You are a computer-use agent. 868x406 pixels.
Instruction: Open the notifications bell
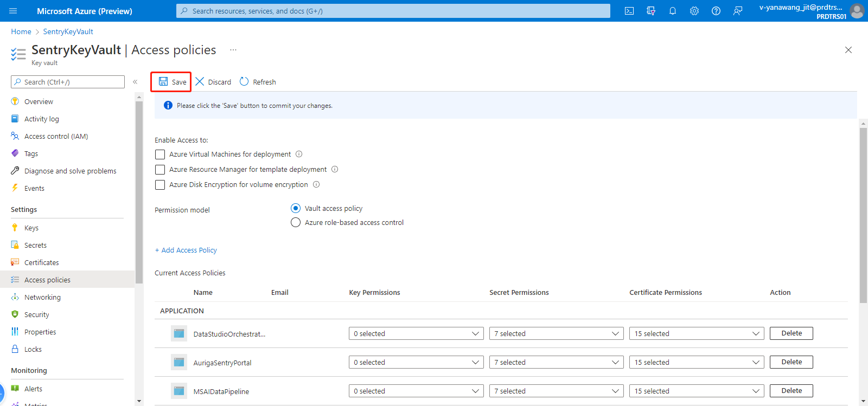[673, 11]
